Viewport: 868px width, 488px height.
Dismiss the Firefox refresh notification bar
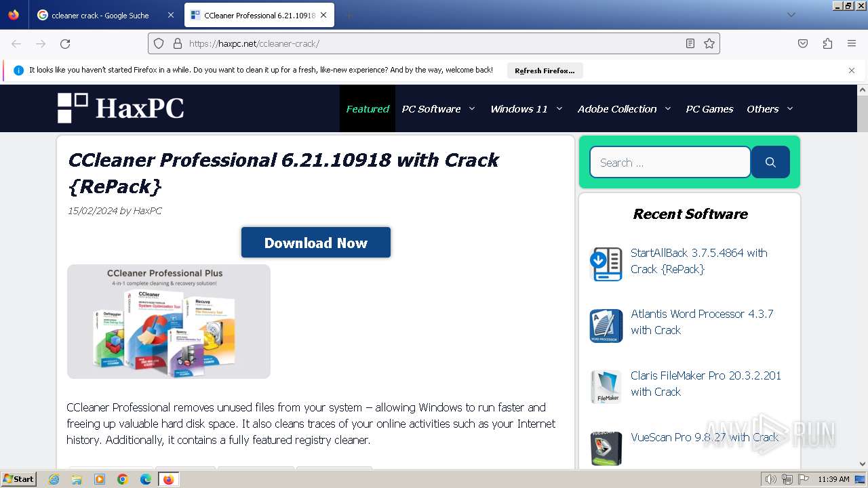point(852,70)
